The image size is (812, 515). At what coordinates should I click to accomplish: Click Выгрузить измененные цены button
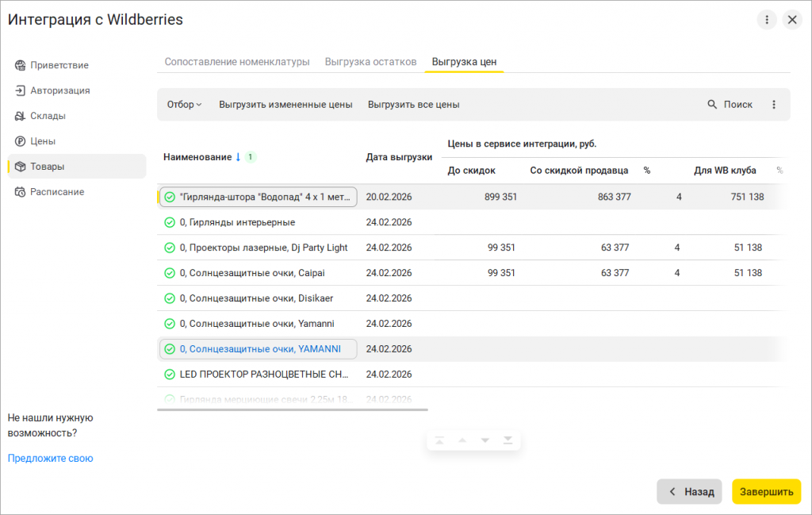(x=285, y=105)
